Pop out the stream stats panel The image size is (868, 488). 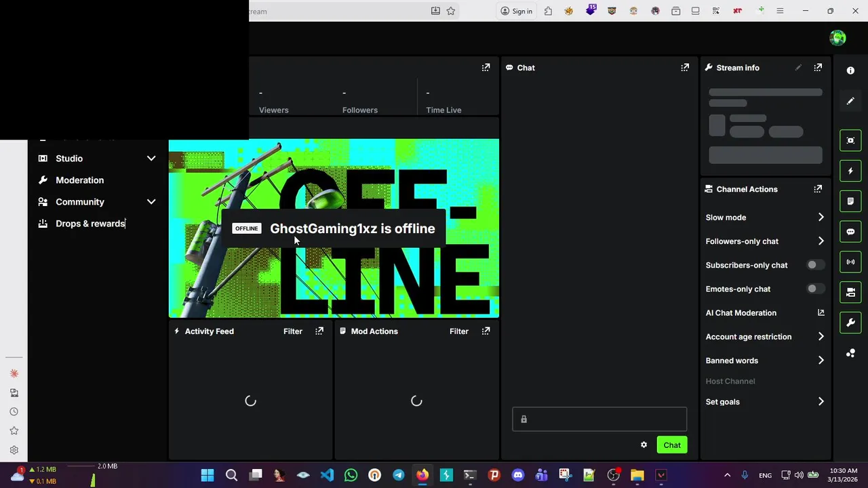tap(486, 68)
